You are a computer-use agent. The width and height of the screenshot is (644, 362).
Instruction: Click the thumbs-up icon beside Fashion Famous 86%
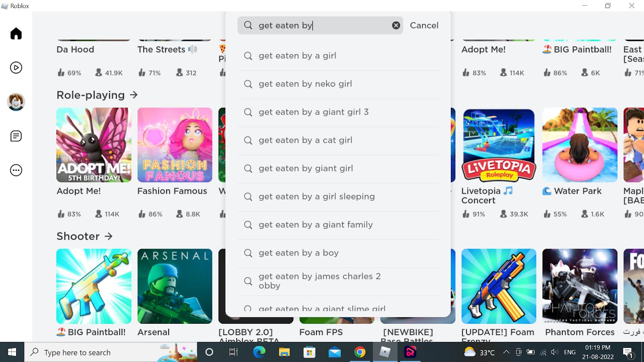[x=142, y=214]
